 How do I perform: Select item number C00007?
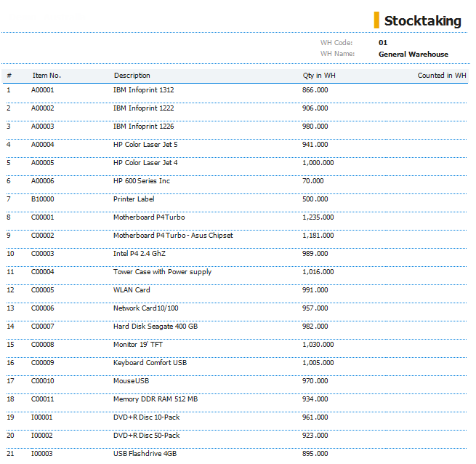tap(43, 327)
